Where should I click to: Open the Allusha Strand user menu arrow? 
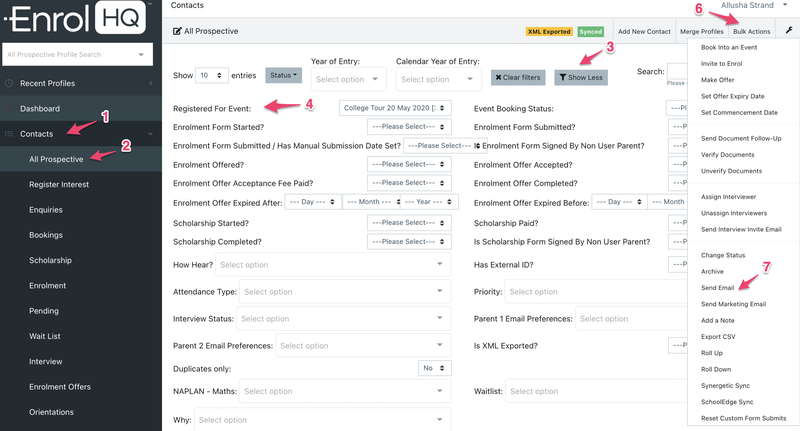[x=785, y=6]
